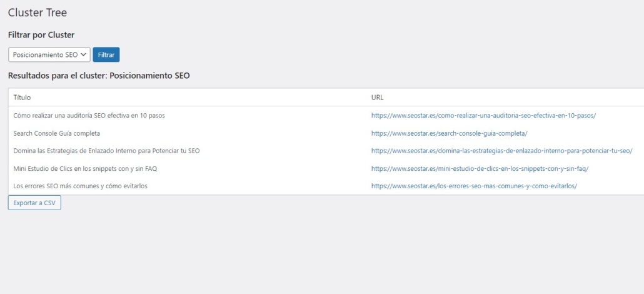Click the 'Resultados para el cluster' heading

pos(99,76)
